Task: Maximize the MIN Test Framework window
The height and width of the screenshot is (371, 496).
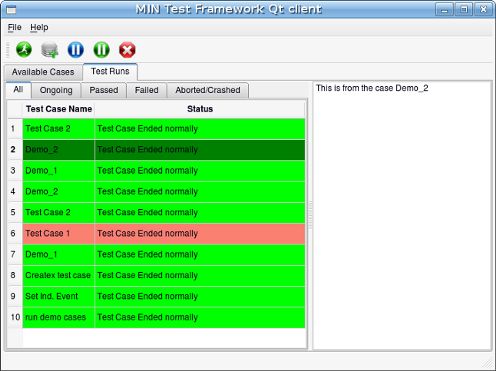Action: point(464,9)
